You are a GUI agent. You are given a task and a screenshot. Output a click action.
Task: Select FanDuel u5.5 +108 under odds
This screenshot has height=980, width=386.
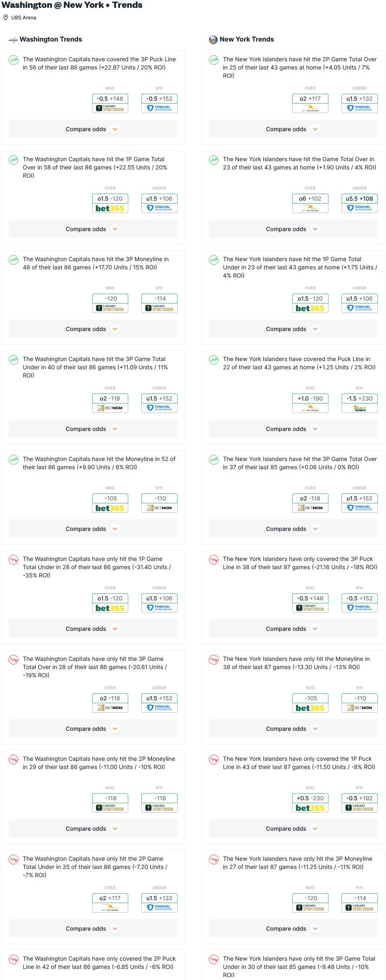coord(360,203)
